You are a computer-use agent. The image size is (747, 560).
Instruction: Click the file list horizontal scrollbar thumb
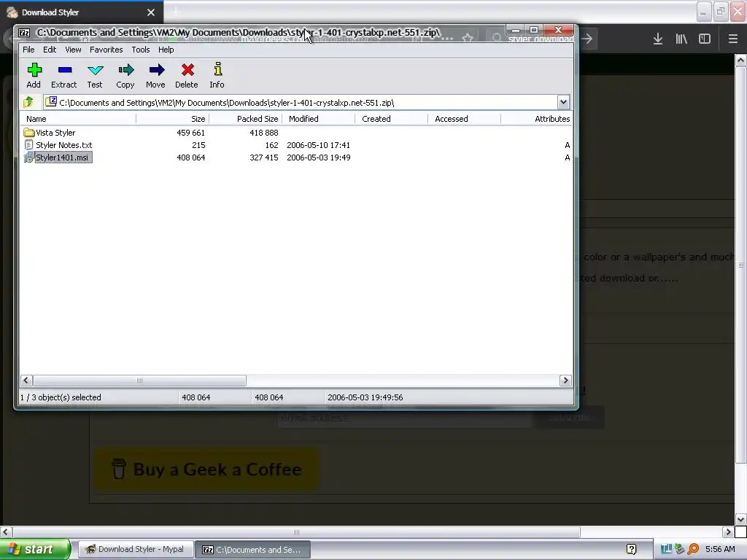pyautogui.click(x=139, y=381)
